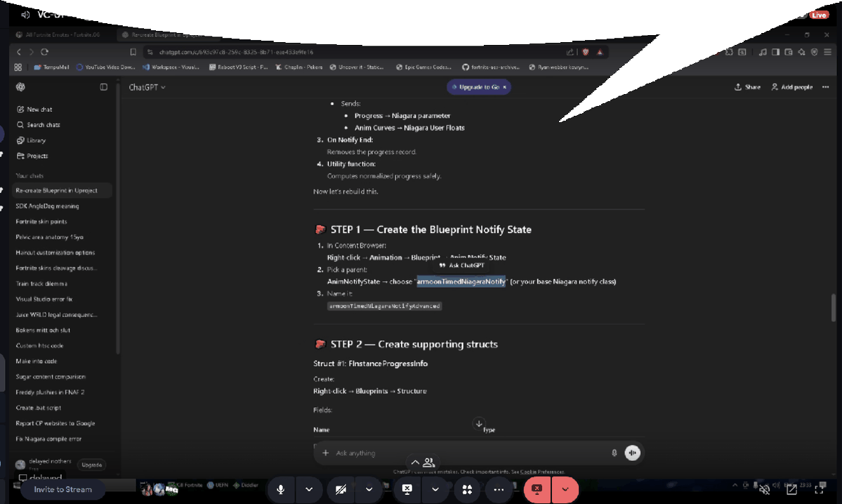The image size is (842, 504).
Task: Click the Ask ChatGPT quote popup
Action: [x=462, y=265]
